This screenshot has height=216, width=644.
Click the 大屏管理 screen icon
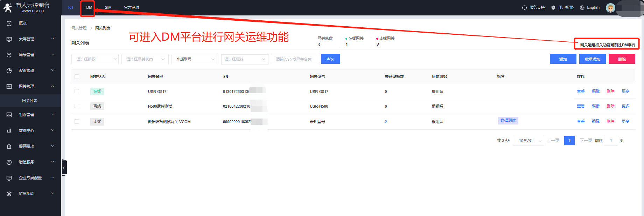[x=9, y=39]
